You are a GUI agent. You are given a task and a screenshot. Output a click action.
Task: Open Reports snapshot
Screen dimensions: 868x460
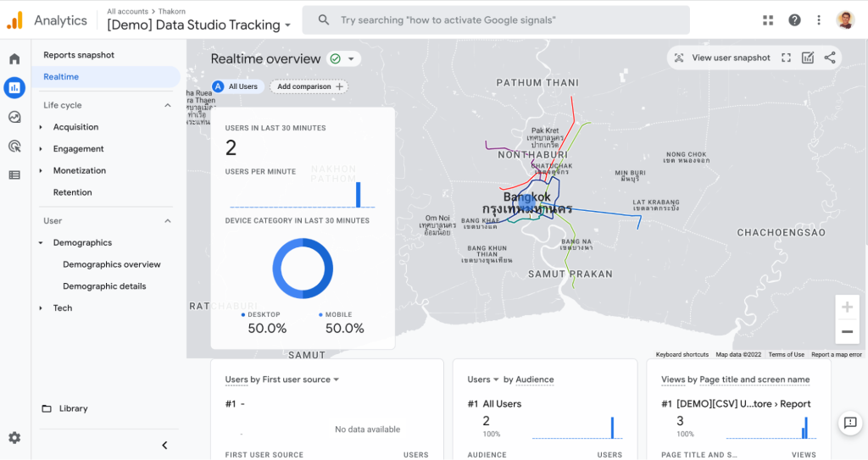point(79,55)
